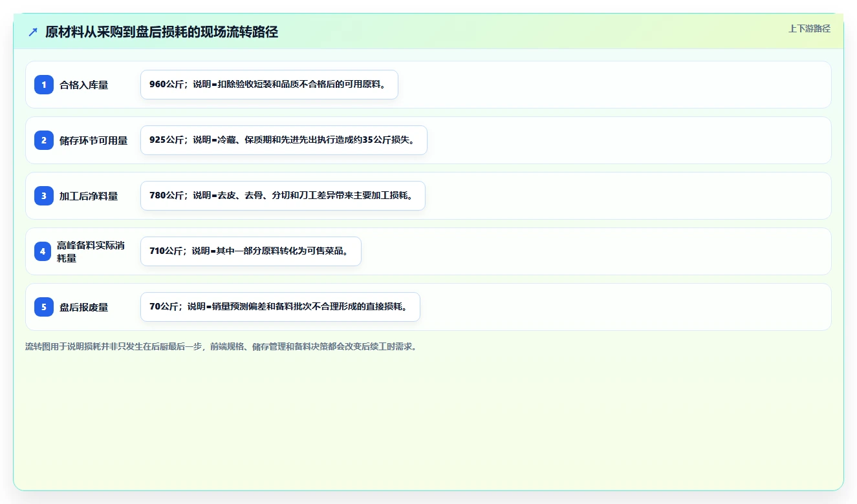Select step number 2 badge
The height and width of the screenshot is (504, 857).
44,140
